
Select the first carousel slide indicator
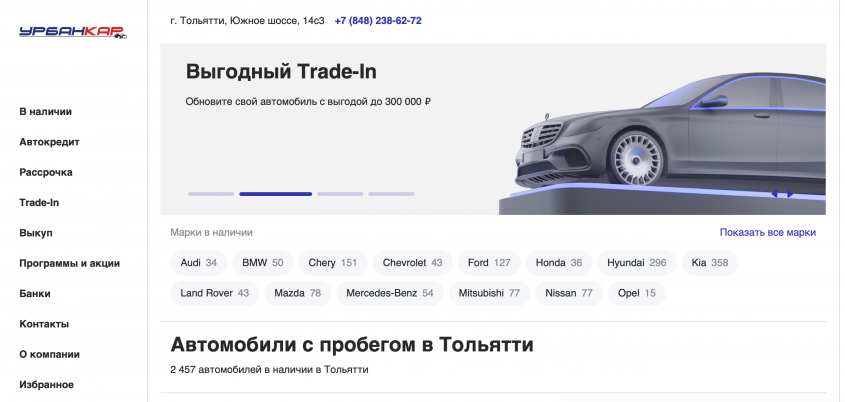211,193
